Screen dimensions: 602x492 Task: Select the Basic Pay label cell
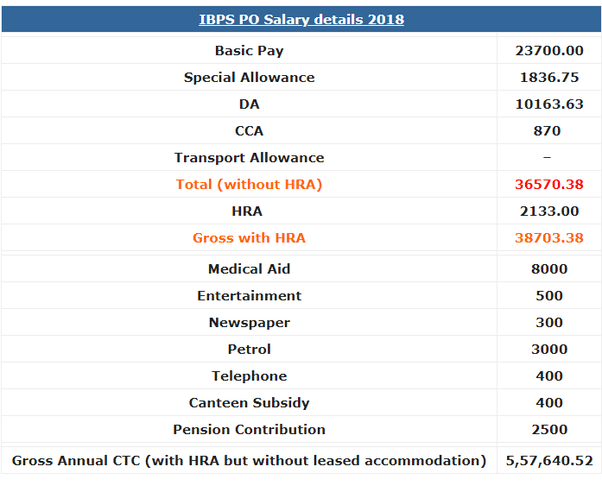(249, 51)
